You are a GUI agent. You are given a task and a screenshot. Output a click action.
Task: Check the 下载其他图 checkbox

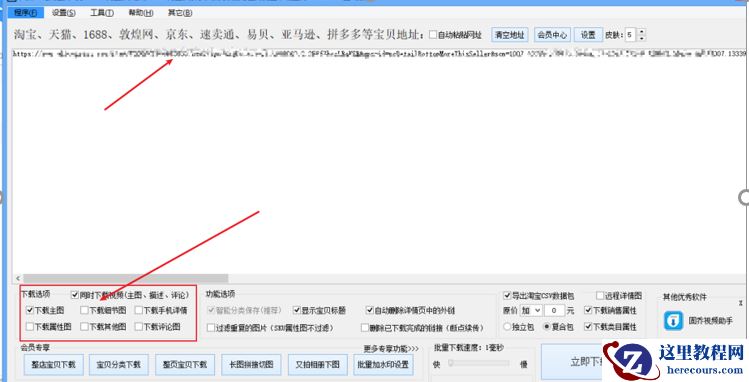tap(84, 327)
